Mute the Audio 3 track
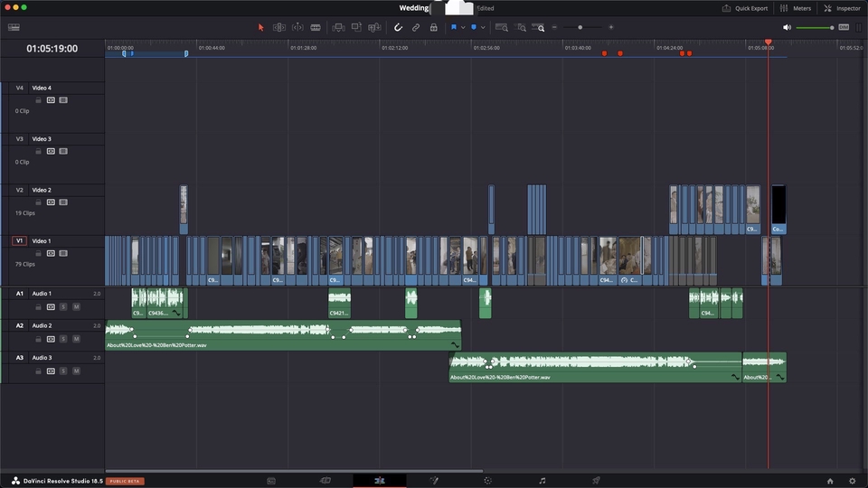Image resolution: width=868 pixels, height=488 pixels. click(76, 371)
